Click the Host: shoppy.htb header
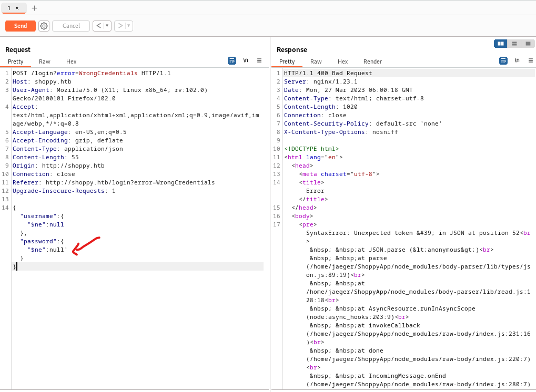 [42, 81]
